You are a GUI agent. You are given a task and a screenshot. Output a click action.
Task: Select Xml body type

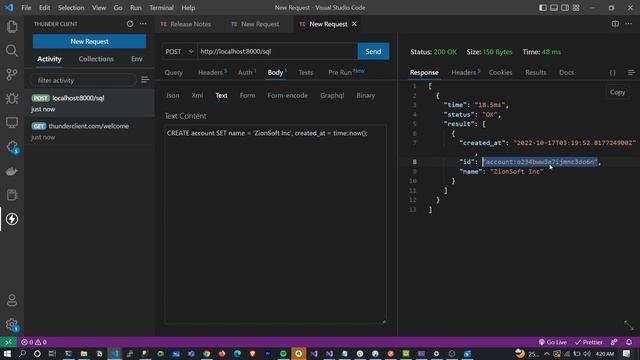point(197,96)
